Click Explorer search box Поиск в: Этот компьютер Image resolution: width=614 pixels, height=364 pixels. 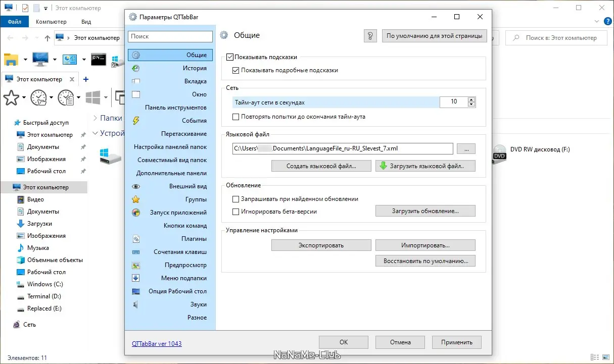557,38
